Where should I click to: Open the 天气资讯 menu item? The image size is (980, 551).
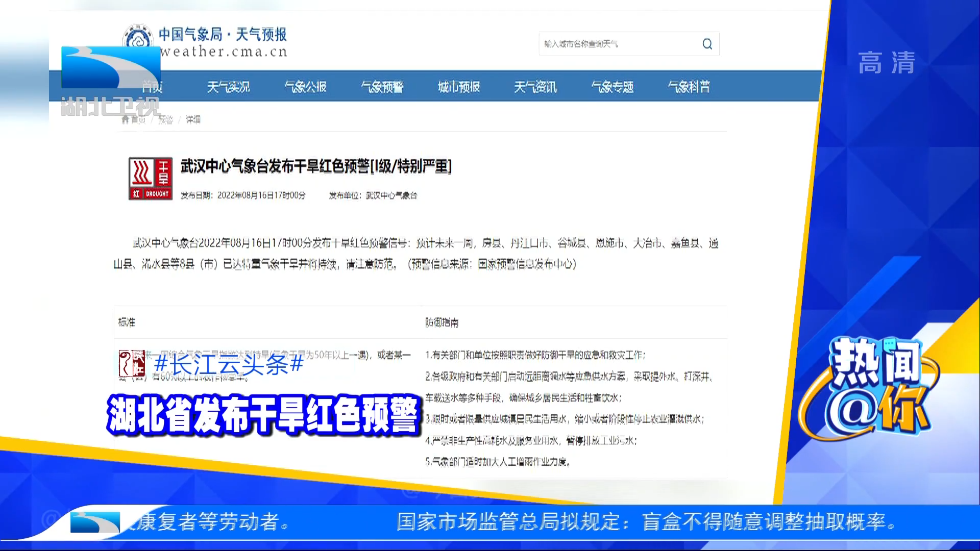point(535,87)
